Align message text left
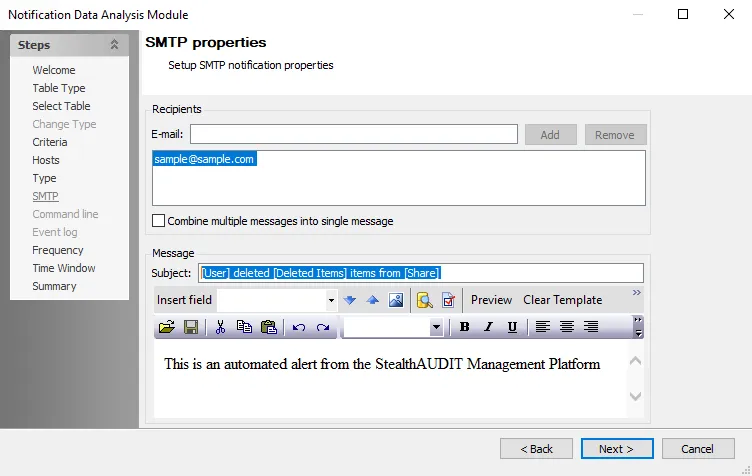Screen dimensions: 752x476 click(542, 327)
